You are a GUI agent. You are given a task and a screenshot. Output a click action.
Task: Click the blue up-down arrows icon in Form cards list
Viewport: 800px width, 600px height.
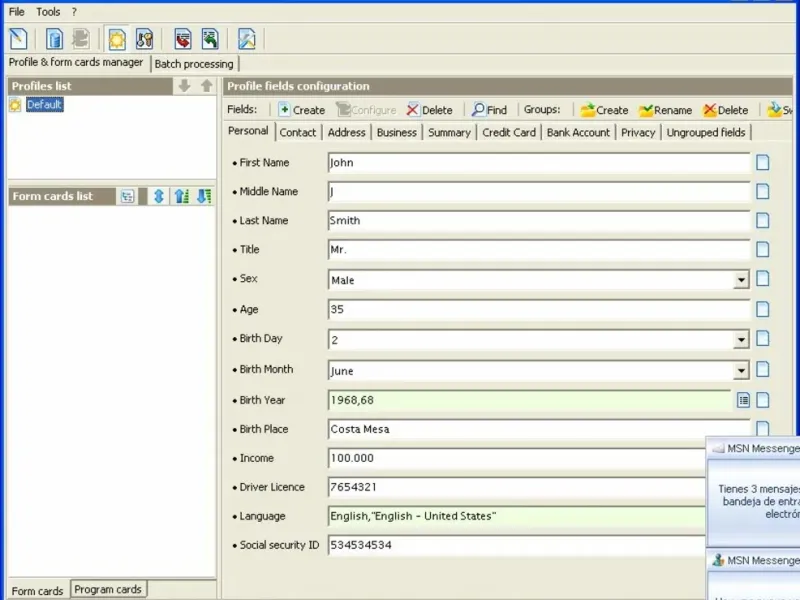pyautogui.click(x=158, y=197)
